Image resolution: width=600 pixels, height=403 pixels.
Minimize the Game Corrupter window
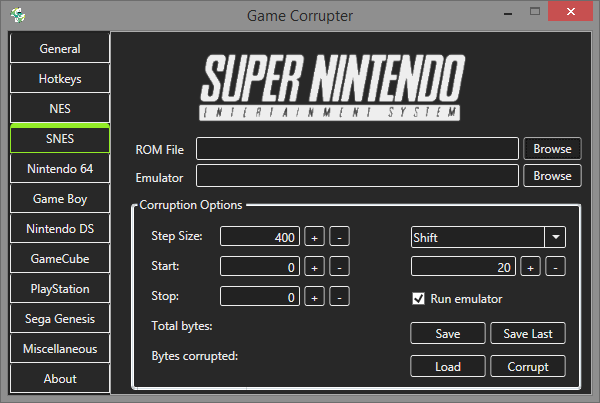tap(508, 13)
